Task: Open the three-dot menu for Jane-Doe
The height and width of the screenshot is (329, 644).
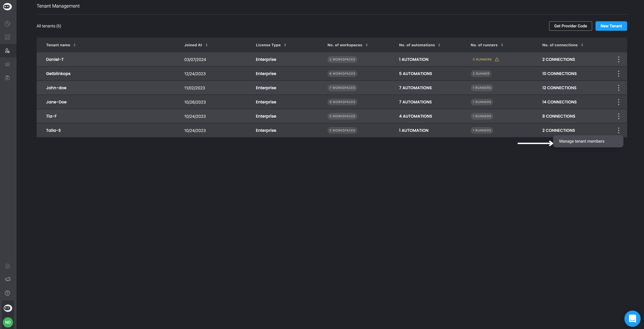Action: [618, 102]
